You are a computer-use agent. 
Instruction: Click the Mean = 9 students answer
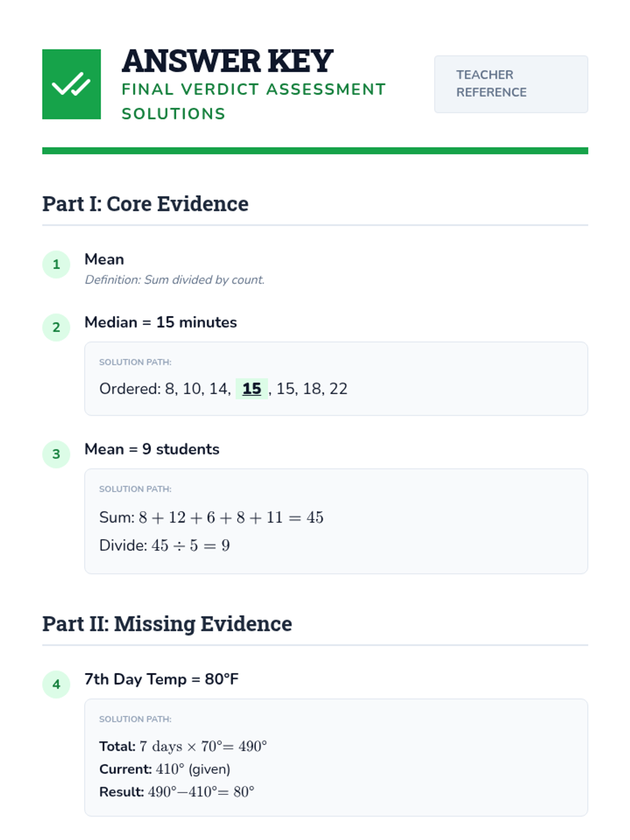click(x=152, y=449)
